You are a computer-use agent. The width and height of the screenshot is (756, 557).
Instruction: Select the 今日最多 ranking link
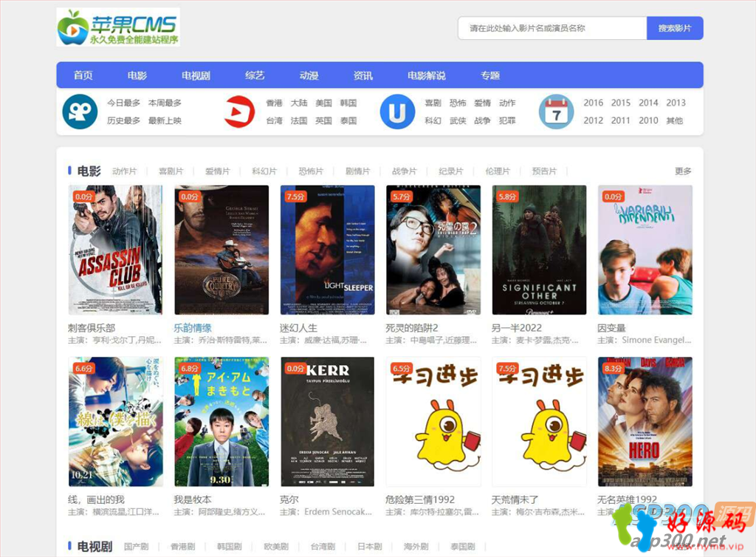pos(123,103)
